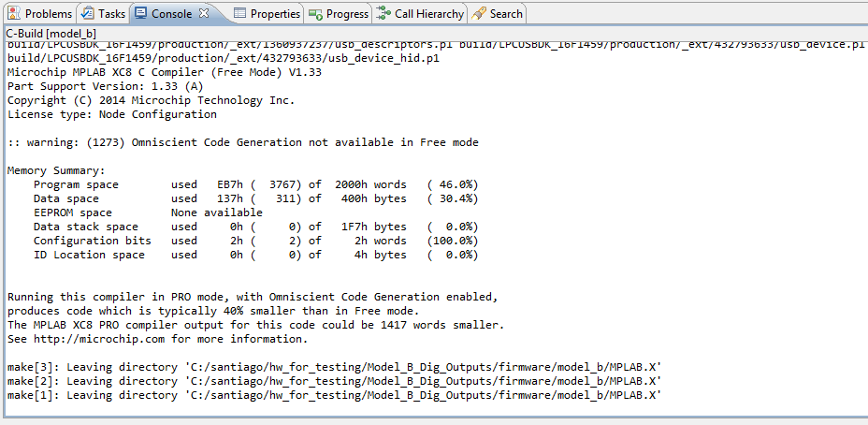The image size is (868, 425).
Task: Click the 'typically 40% smaller' line
Action: (x=213, y=311)
